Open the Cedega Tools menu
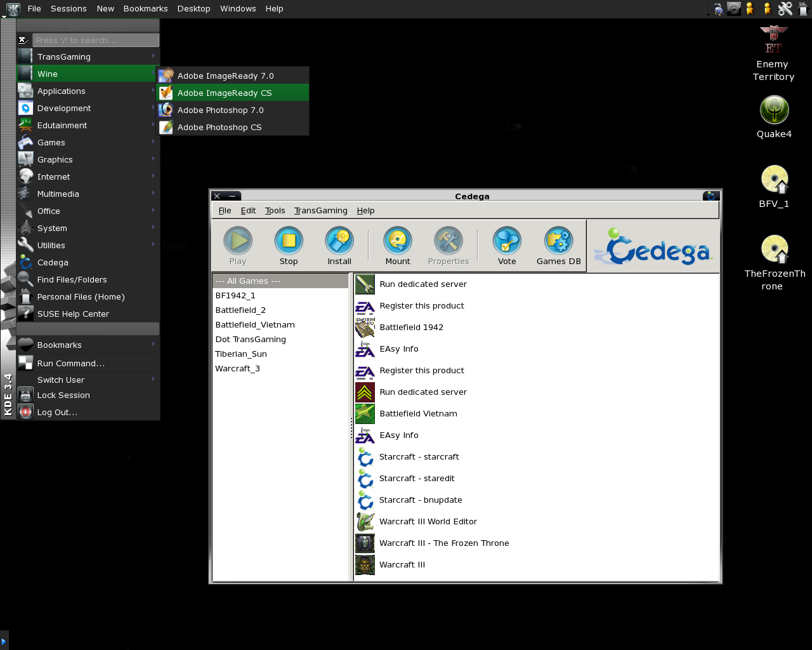Screen dimensions: 812x650 click(x=275, y=211)
